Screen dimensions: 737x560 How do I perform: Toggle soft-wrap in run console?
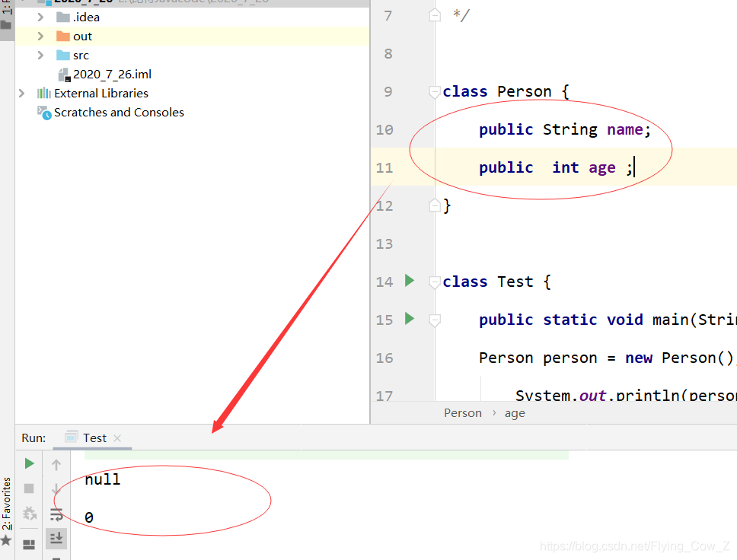tap(56, 514)
